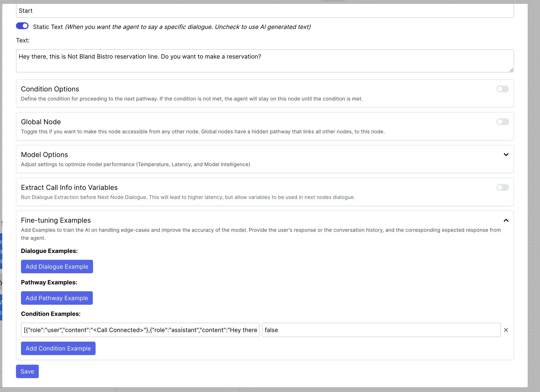540x392 pixels.
Task: Click the text area resize handle
Action: click(511, 70)
